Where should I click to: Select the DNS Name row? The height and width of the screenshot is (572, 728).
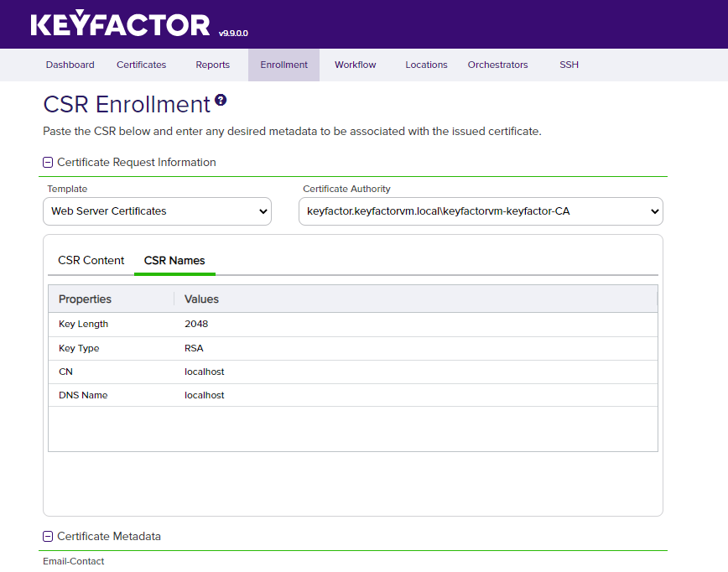pyautogui.click(x=352, y=395)
